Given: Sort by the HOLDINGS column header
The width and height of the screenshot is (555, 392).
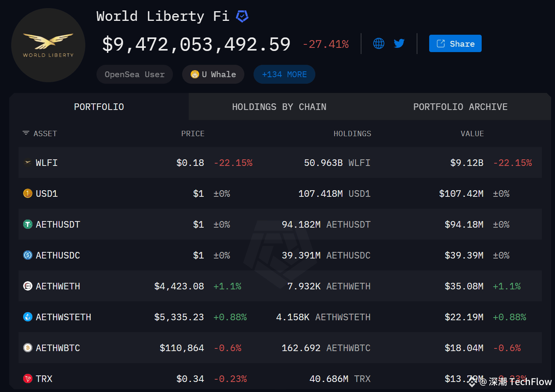Looking at the screenshot, I should click(352, 133).
